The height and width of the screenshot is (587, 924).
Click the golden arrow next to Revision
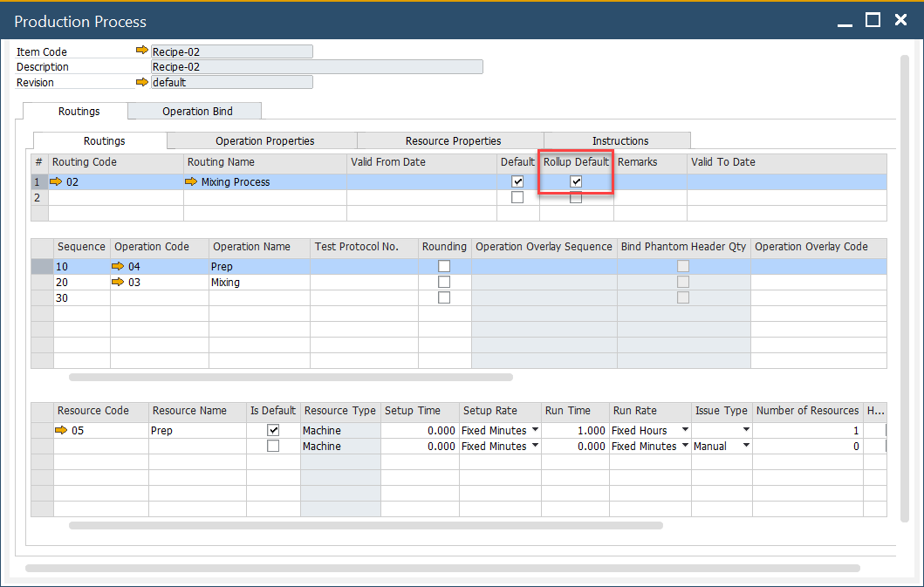(142, 82)
